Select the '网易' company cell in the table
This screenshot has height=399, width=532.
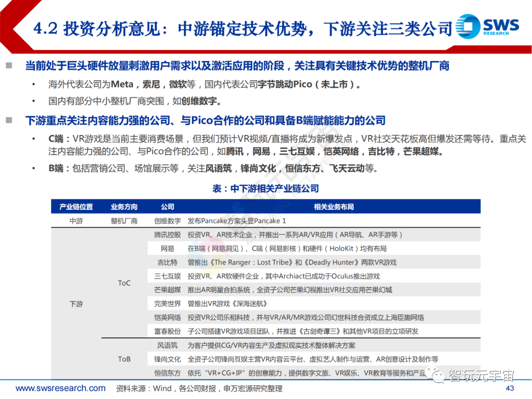[167, 249]
